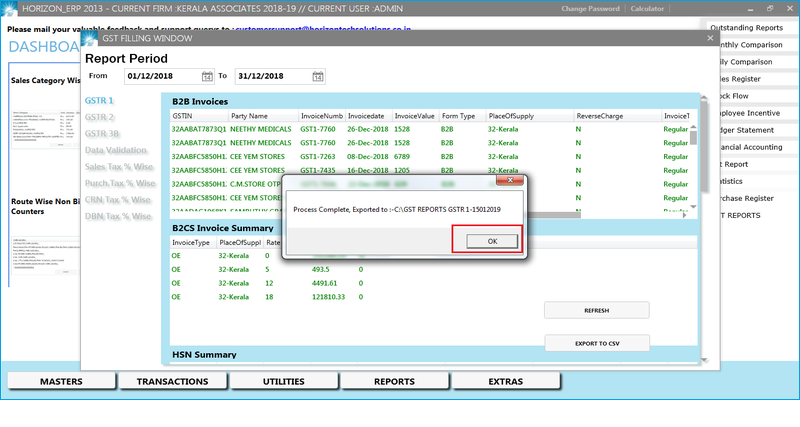Image resolution: width=800 pixels, height=427 pixels.
Task: Open the Reports menu
Action: (x=394, y=382)
